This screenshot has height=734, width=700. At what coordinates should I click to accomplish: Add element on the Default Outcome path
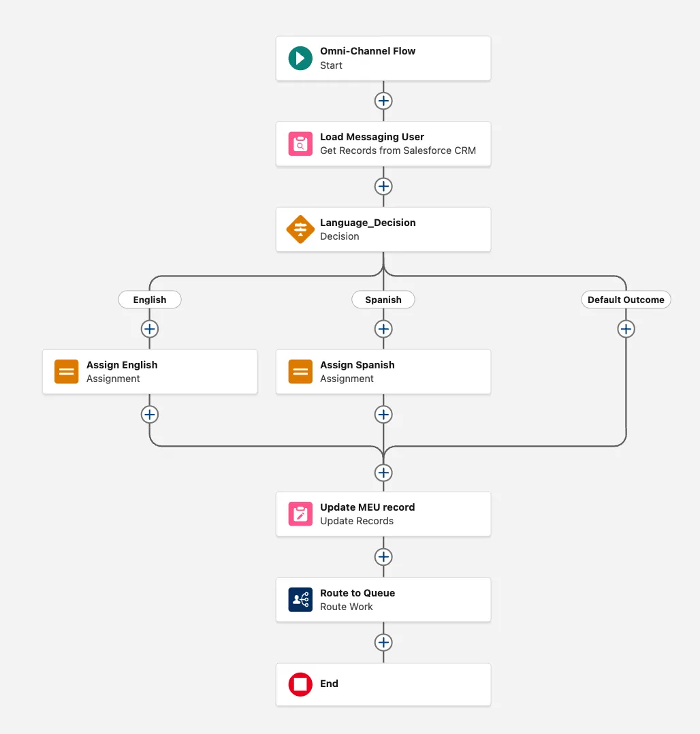click(x=626, y=330)
